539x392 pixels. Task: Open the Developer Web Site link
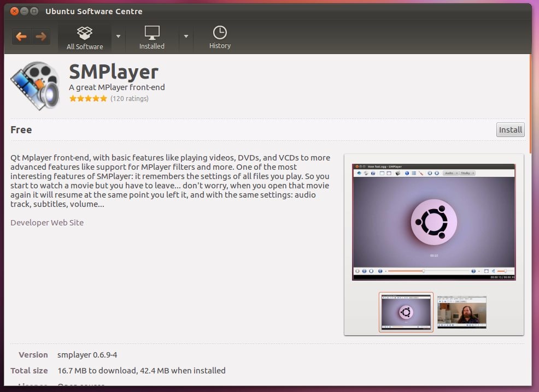point(47,222)
